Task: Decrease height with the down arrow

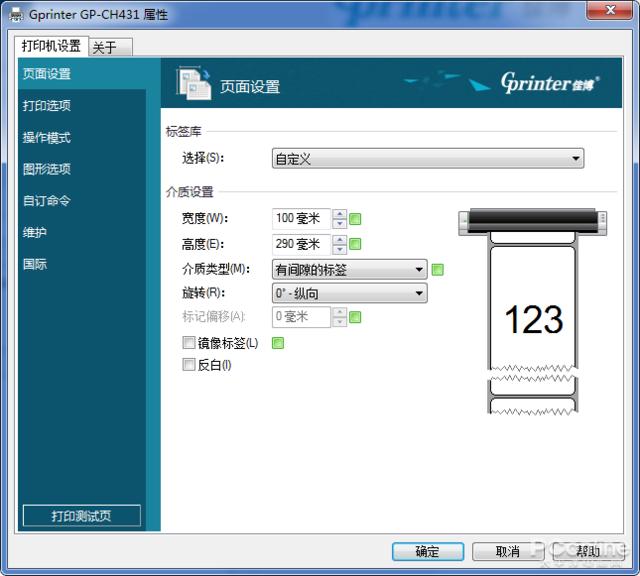Action: 340,249
